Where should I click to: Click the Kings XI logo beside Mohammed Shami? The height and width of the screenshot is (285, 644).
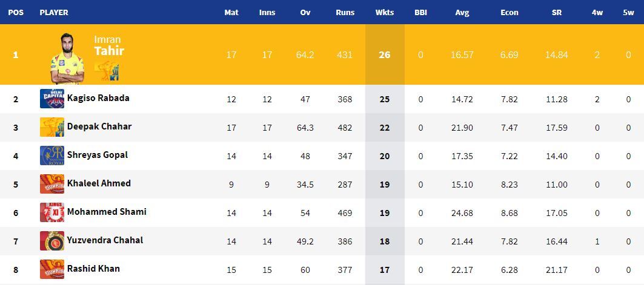51,212
